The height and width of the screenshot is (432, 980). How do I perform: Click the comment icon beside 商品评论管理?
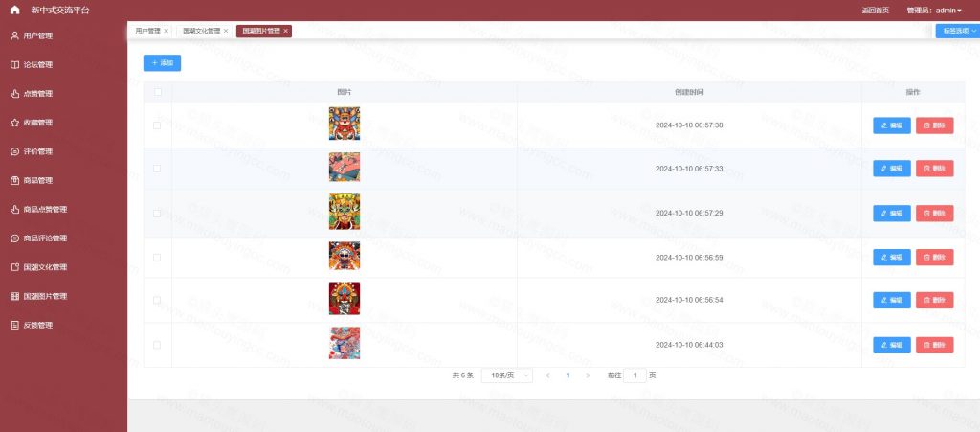coord(15,239)
